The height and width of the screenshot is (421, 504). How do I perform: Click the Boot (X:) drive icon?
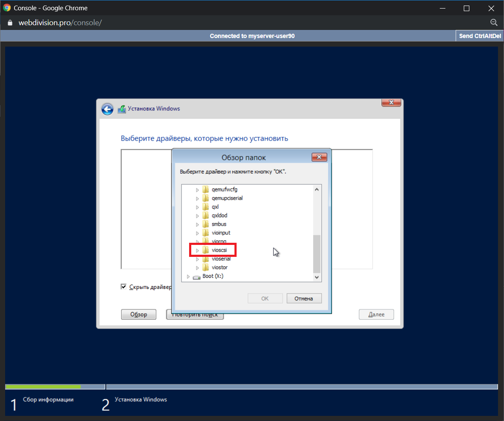pos(196,277)
